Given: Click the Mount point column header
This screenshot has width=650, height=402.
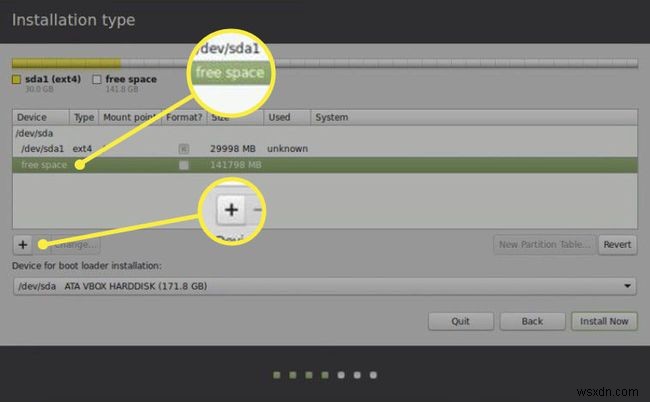Looking at the screenshot, I should pos(130,117).
